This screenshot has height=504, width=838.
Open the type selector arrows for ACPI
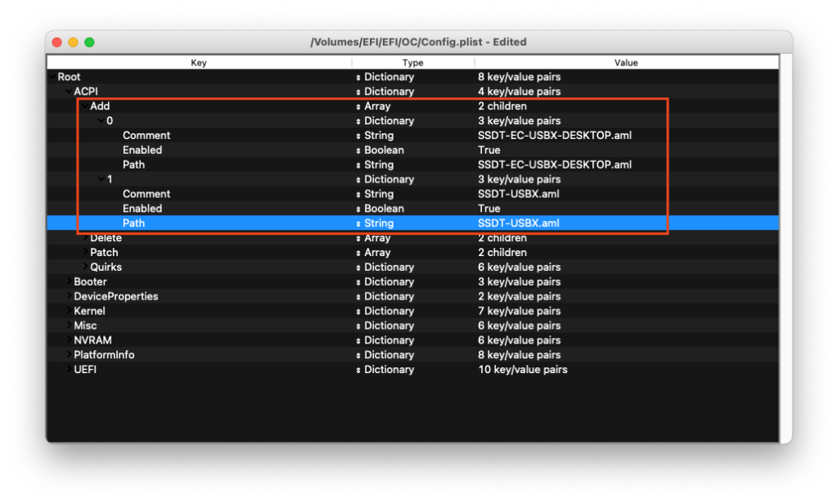pos(358,92)
